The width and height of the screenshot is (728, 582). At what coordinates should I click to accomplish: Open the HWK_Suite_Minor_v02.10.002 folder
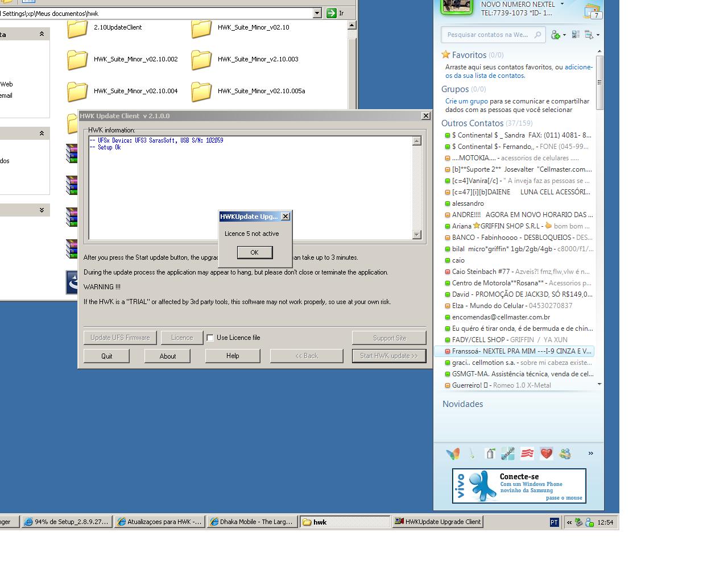(122, 60)
